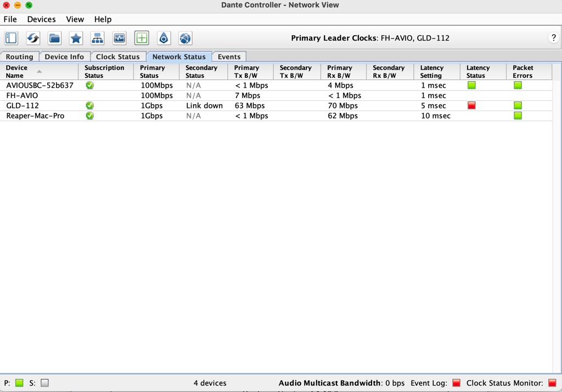Click Reaper-Mac-Pro packet errors green indicator
The height and width of the screenshot is (392, 562).
[x=518, y=116]
